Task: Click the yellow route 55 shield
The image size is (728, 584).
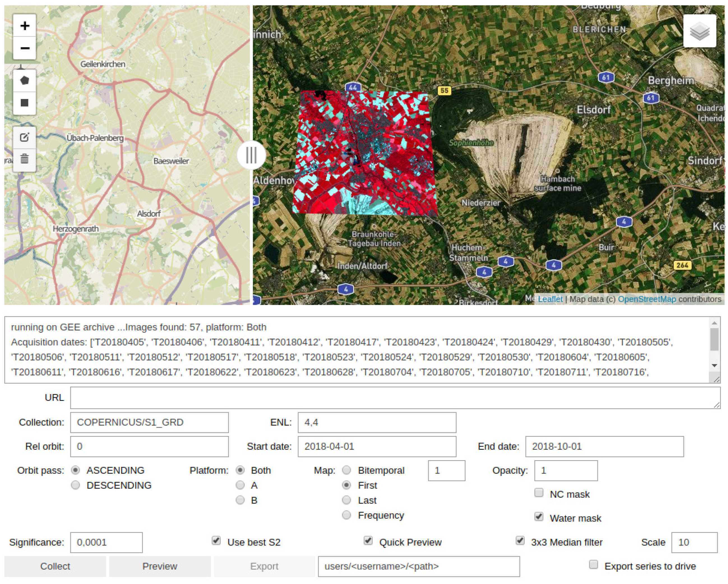Action: (444, 91)
